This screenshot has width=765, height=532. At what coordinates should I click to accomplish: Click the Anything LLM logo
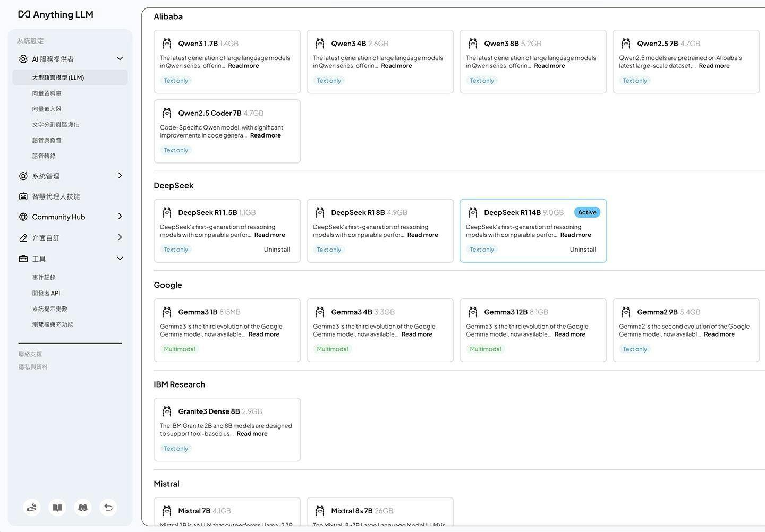(x=56, y=14)
